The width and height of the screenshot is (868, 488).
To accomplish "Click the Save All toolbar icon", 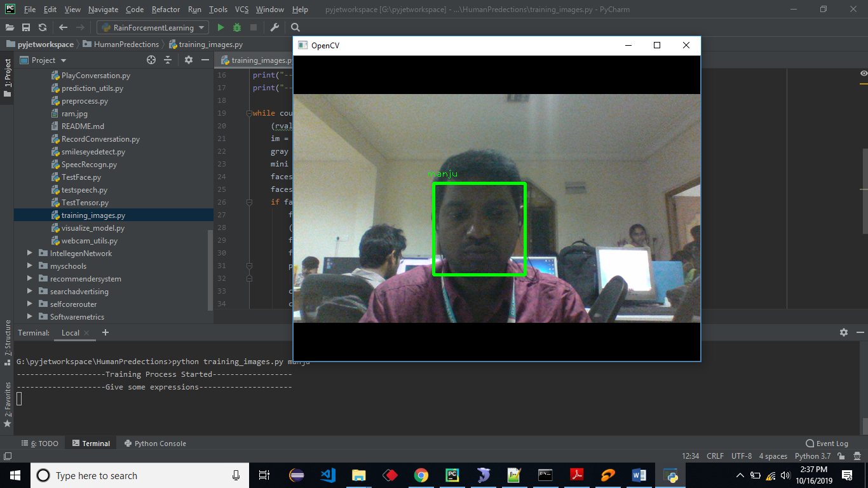I will 26,27.
